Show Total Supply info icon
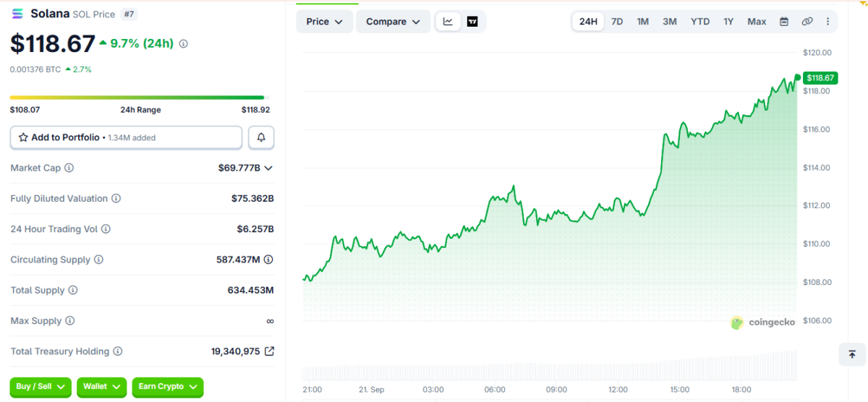 pyautogui.click(x=72, y=290)
